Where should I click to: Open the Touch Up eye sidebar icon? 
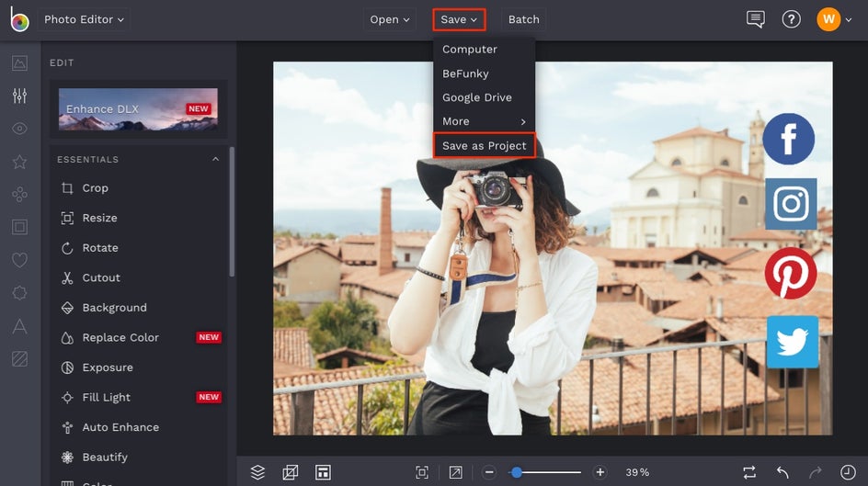click(19, 129)
